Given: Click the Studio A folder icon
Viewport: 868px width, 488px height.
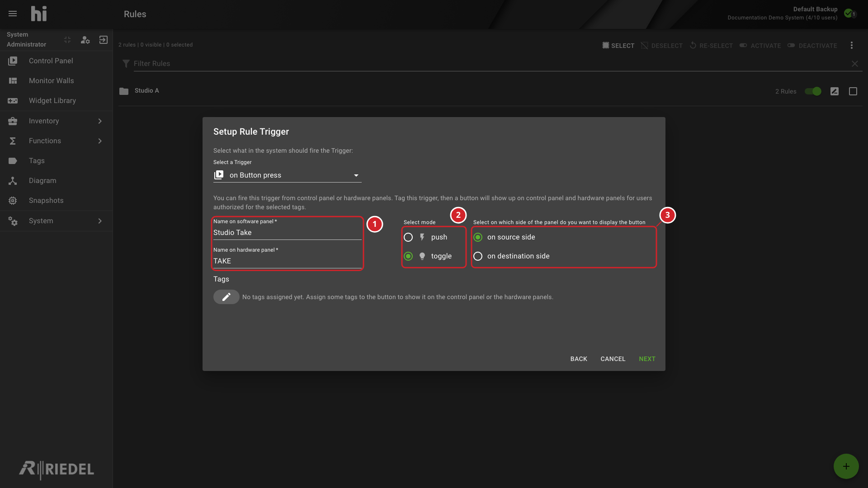Looking at the screenshot, I should 124,91.
